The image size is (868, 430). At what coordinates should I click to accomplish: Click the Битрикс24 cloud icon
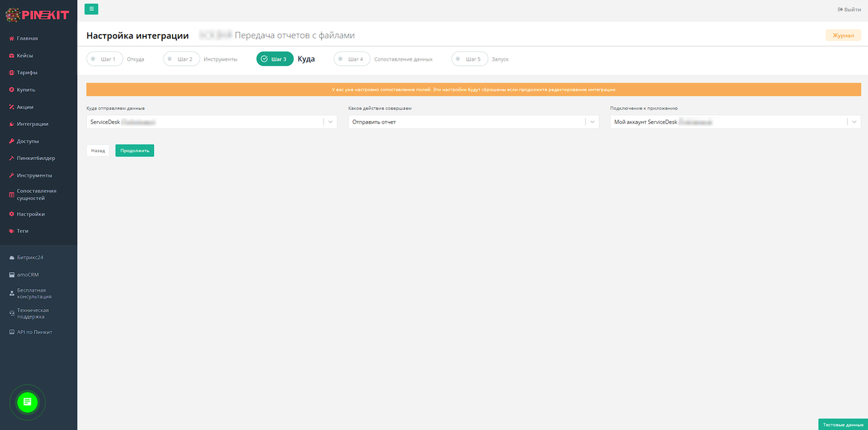(x=11, y=258)
